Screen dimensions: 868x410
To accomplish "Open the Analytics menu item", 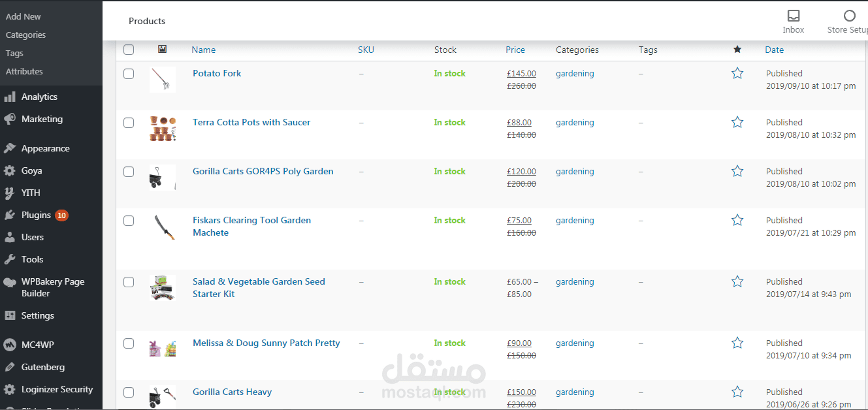I will tap(39, 97).
